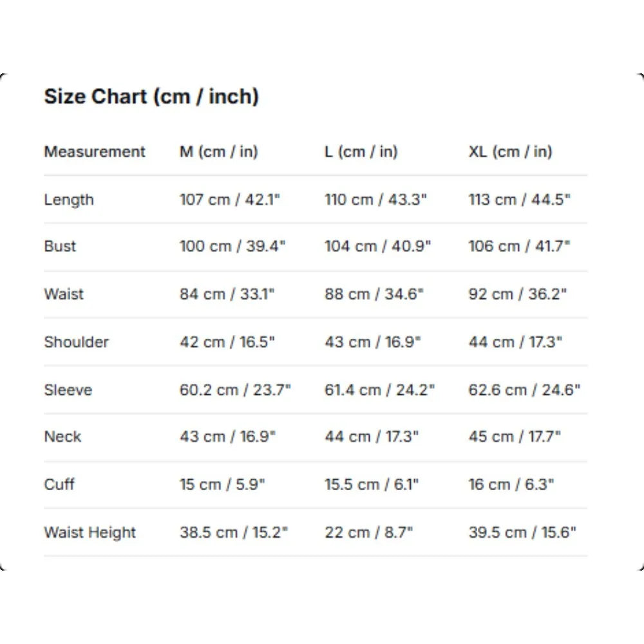Select the Measurement column header

(x=95, y=152)
